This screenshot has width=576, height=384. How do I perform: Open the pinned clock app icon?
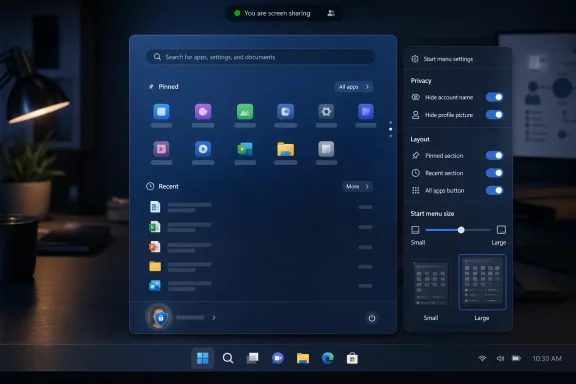click(285, 112)
